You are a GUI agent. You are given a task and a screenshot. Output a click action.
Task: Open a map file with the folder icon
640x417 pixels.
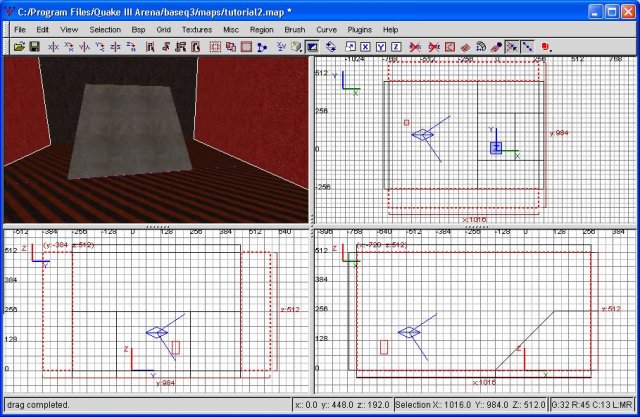tap(19, 47)
